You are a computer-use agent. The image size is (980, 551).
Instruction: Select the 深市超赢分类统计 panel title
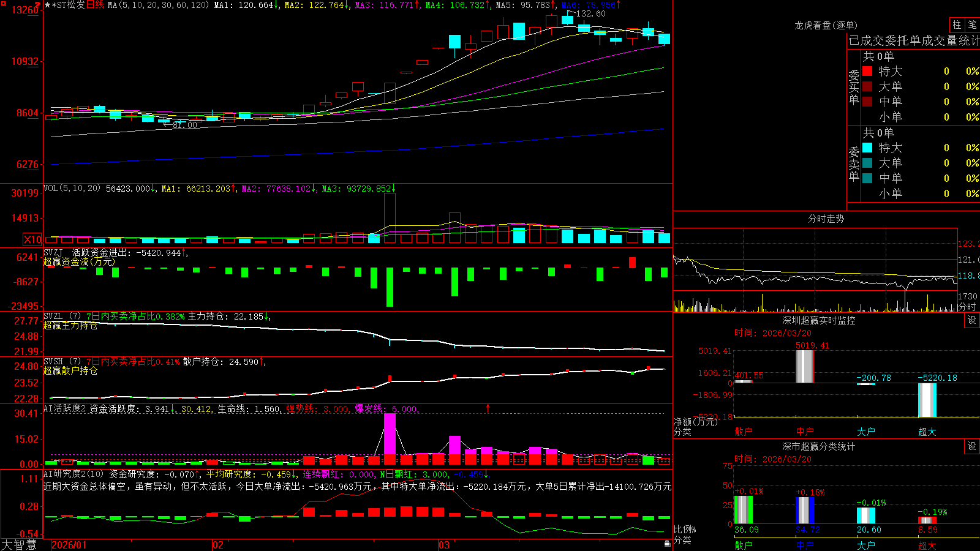818,446
